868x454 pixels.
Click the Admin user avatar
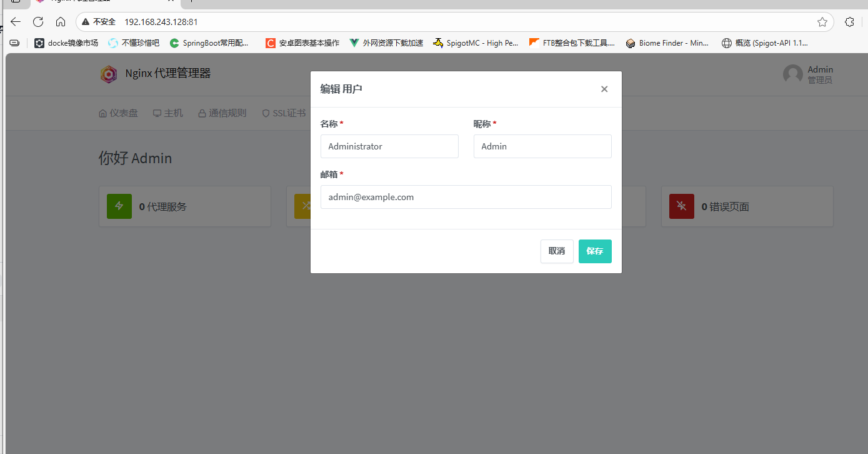793,74
